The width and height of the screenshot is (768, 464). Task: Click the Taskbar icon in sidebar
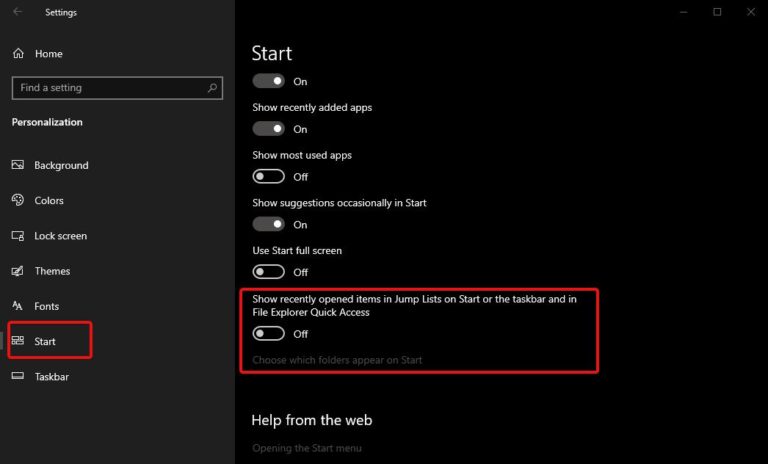tap(18, 377)
